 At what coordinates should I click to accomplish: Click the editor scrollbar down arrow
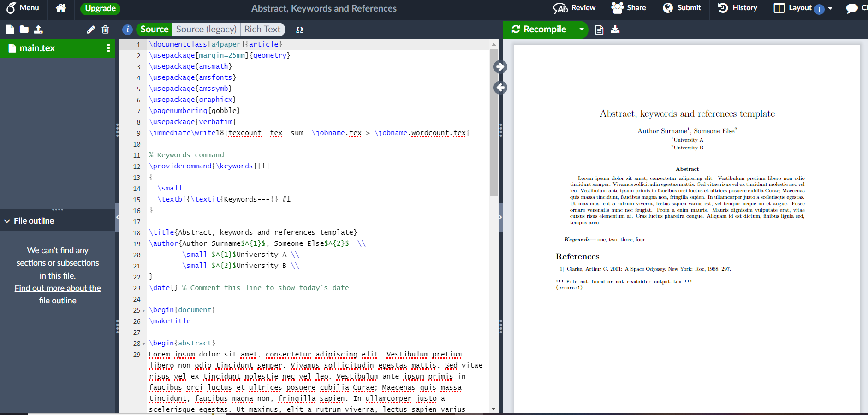click(x=493, y=409)
